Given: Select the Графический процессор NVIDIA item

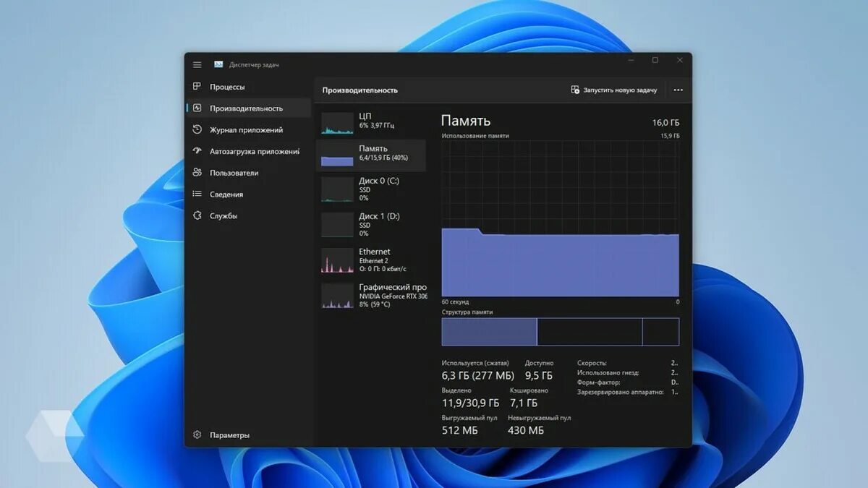Looking at the screenshot, I should click(x=371, y=296).
